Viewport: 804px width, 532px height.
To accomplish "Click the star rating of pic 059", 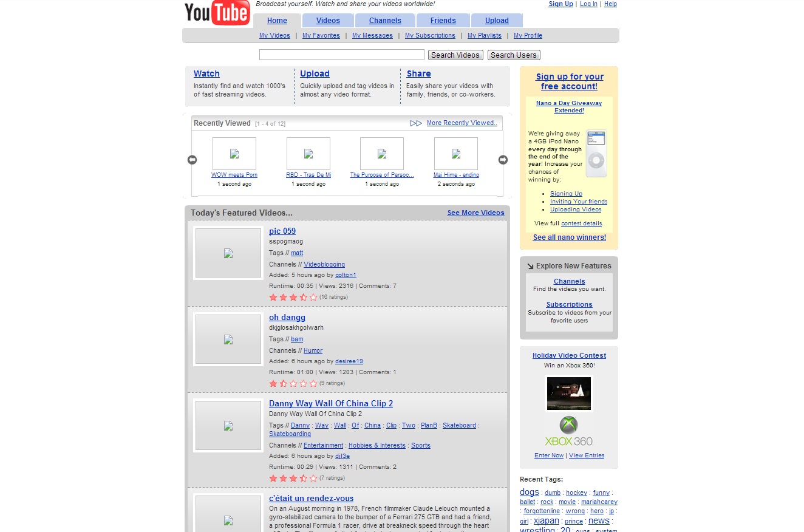I will 293,297.
